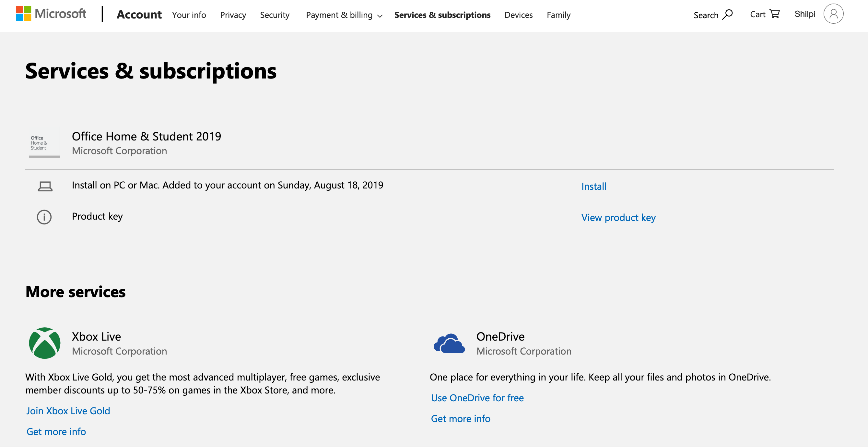
Task: Click the Office Home & Student product thumbnail
Action: click(44, 143)
